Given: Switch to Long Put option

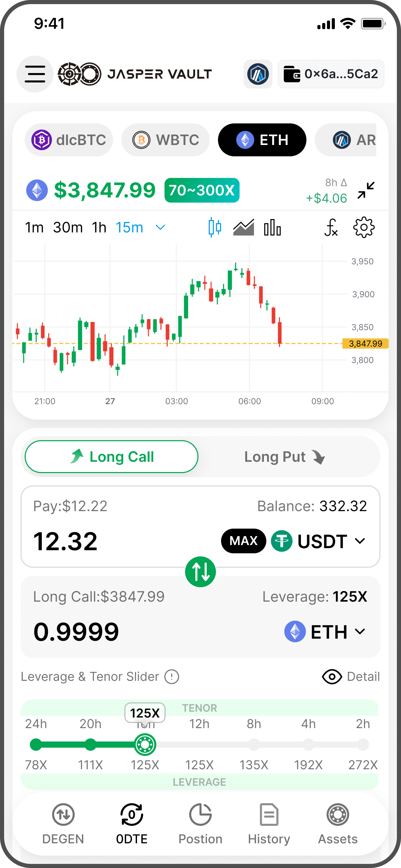Looking at the screenshot, I should [284, 457].
